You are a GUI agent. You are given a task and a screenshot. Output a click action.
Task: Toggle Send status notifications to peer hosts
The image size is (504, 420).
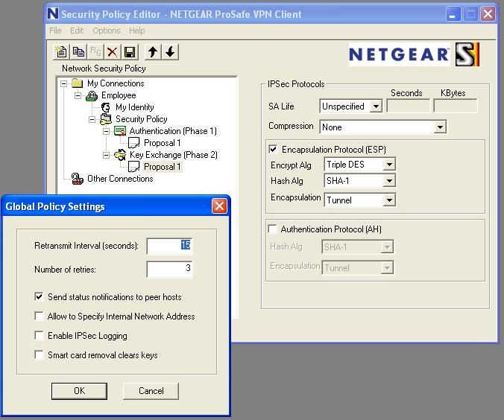point(39,296)
